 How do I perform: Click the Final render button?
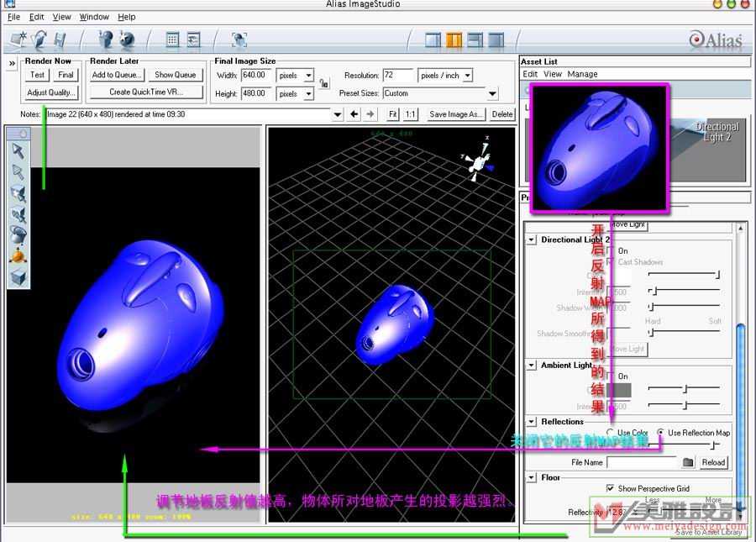coord(66,76)
